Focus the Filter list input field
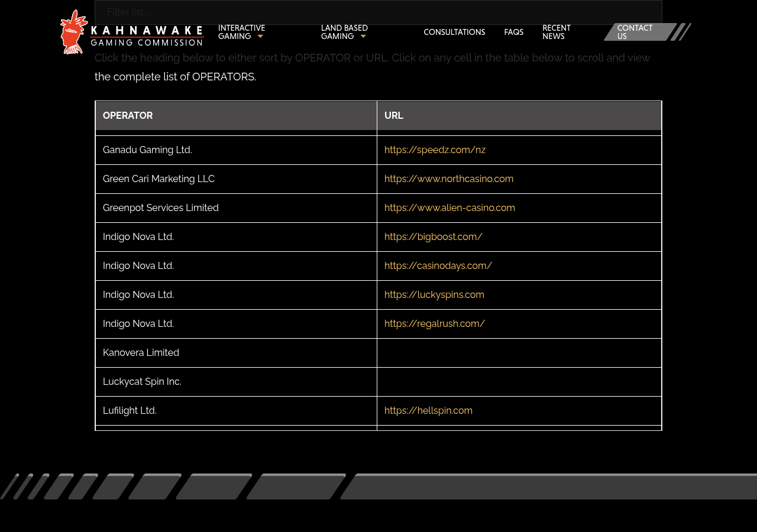Screen dimensions: 757x532 coord(378,12)
